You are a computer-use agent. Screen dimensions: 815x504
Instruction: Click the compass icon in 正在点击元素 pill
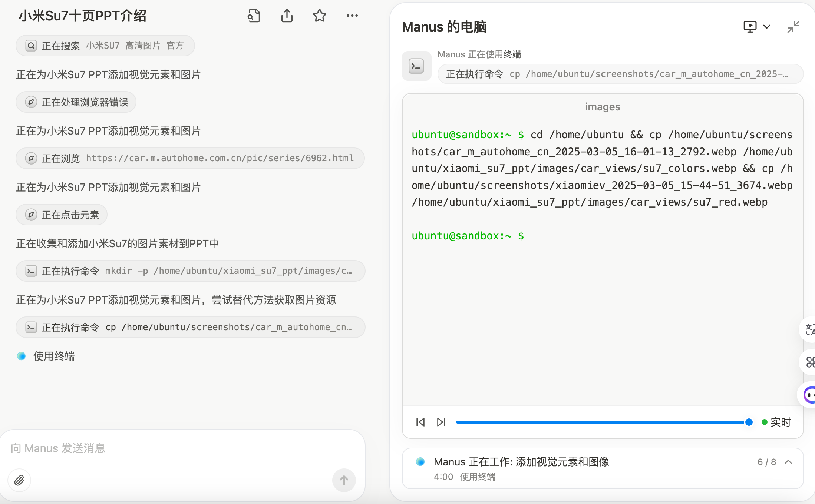pyautogui.click(x=31, y=215)
